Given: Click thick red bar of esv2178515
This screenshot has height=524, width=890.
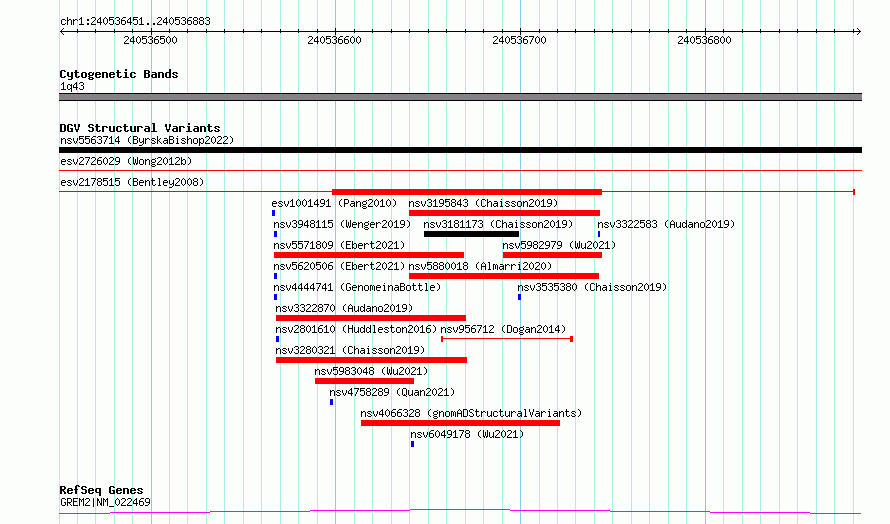Looking at the screenshot, I should point(467,192).
